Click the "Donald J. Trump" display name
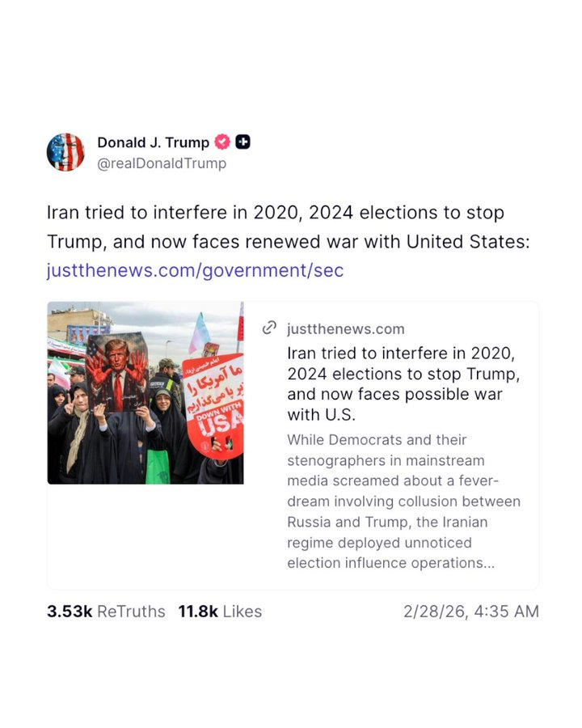The height and width of the screenshot is (728, 582). tap(153, 142)
